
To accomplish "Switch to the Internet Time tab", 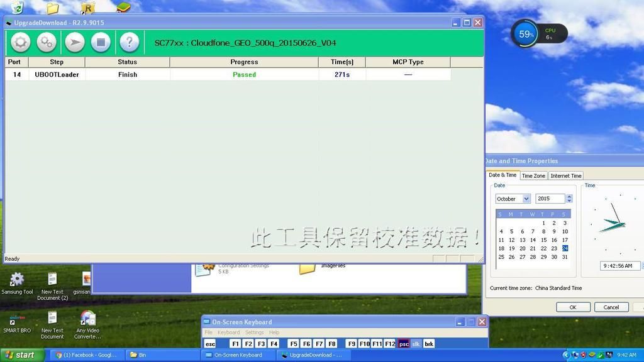I will [x=566, y=176].
